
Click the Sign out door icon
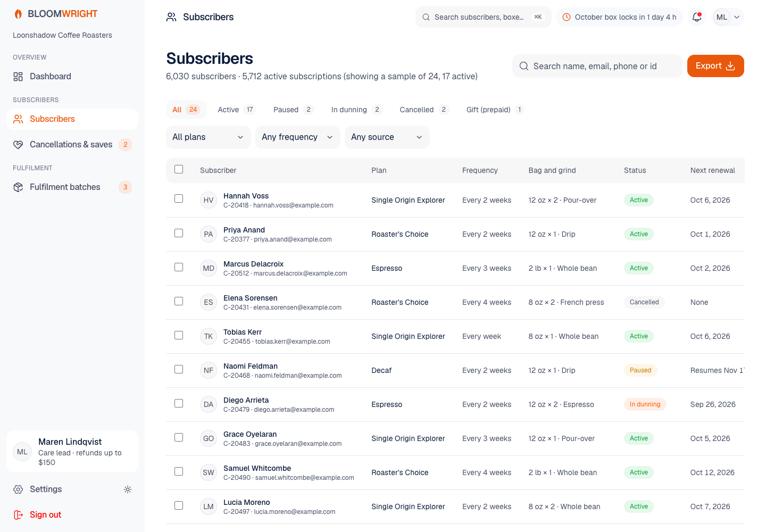(18, 515)
